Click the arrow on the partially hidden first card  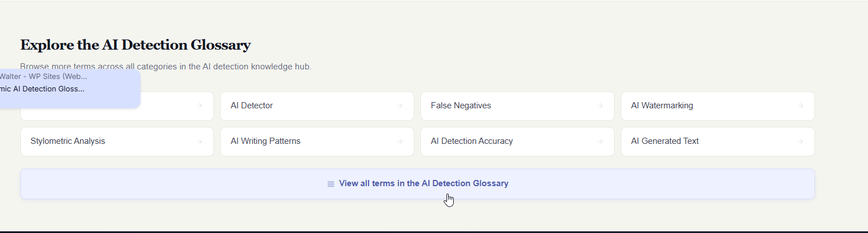199,105
